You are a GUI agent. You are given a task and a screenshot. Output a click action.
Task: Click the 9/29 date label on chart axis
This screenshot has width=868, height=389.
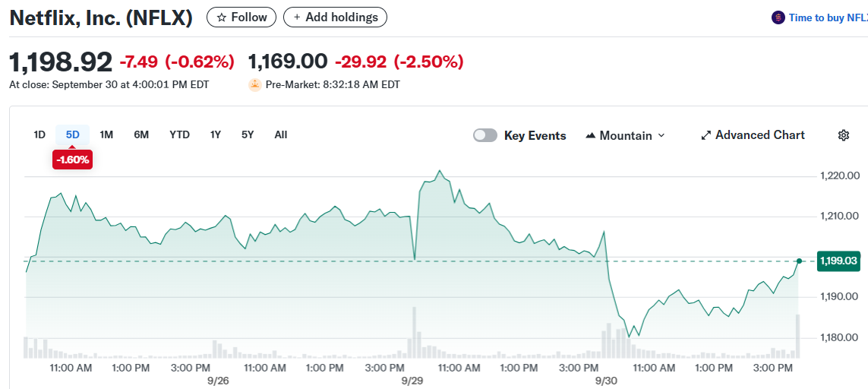pyautogui.click(x=412, y=380)
